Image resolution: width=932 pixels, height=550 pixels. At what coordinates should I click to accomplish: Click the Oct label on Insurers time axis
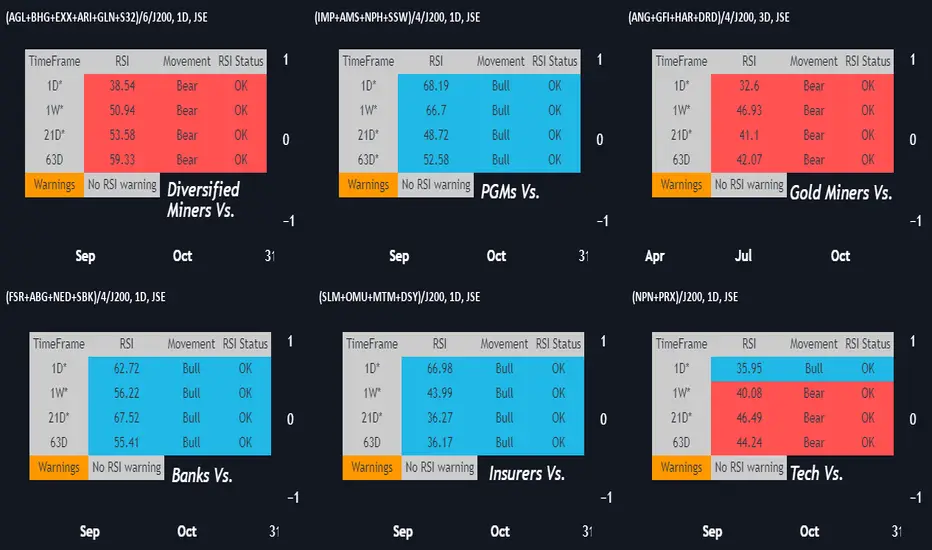500,531
